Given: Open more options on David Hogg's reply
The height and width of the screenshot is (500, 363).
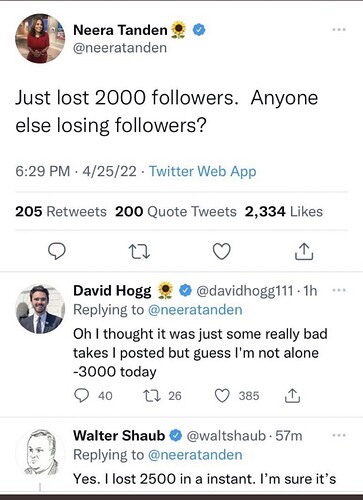Looking at the screenshot, I should [x=339, y=290].
